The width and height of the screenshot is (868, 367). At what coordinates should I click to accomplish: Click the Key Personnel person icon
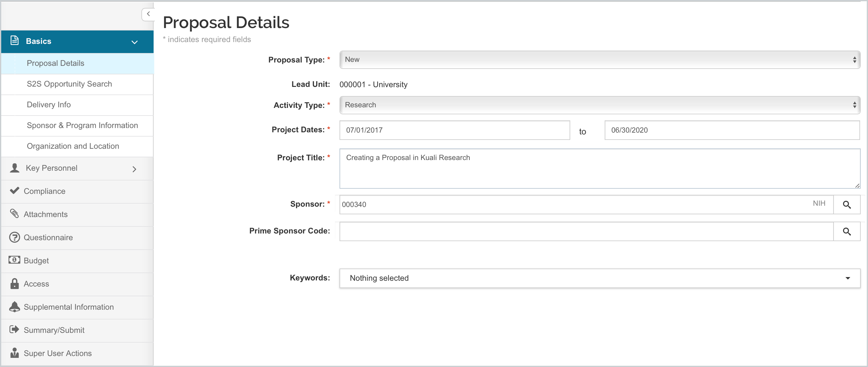[15, 168]
